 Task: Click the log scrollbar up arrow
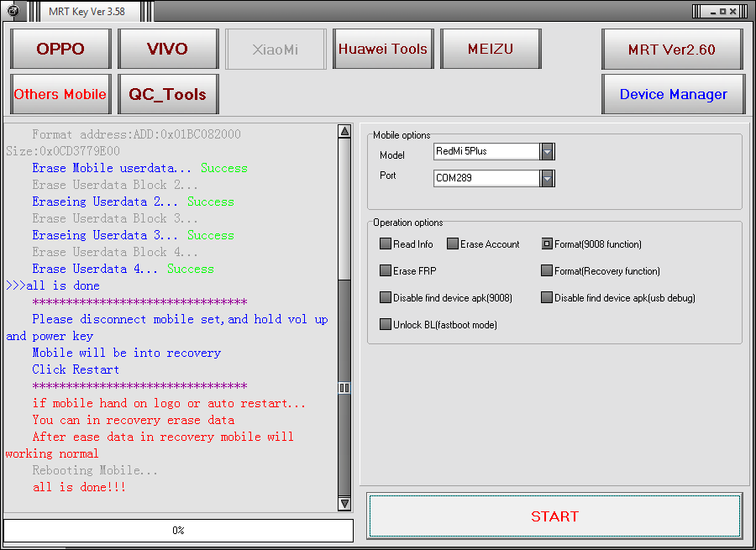coord(344,131)
